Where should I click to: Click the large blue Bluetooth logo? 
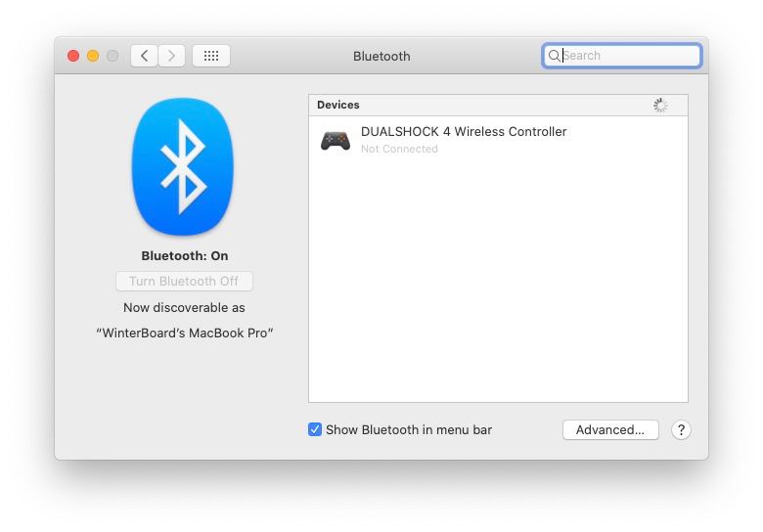[183, 167]
